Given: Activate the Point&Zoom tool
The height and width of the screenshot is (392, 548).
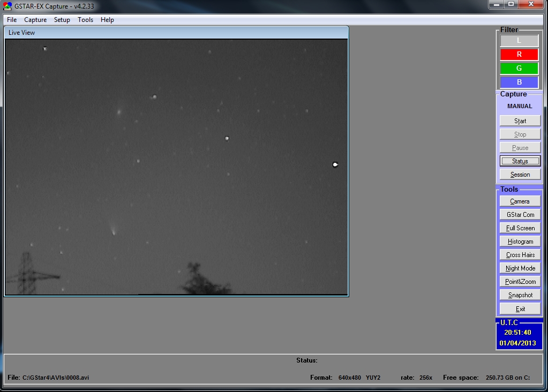Looking at the screenshot, I should (x=519, y=281).
